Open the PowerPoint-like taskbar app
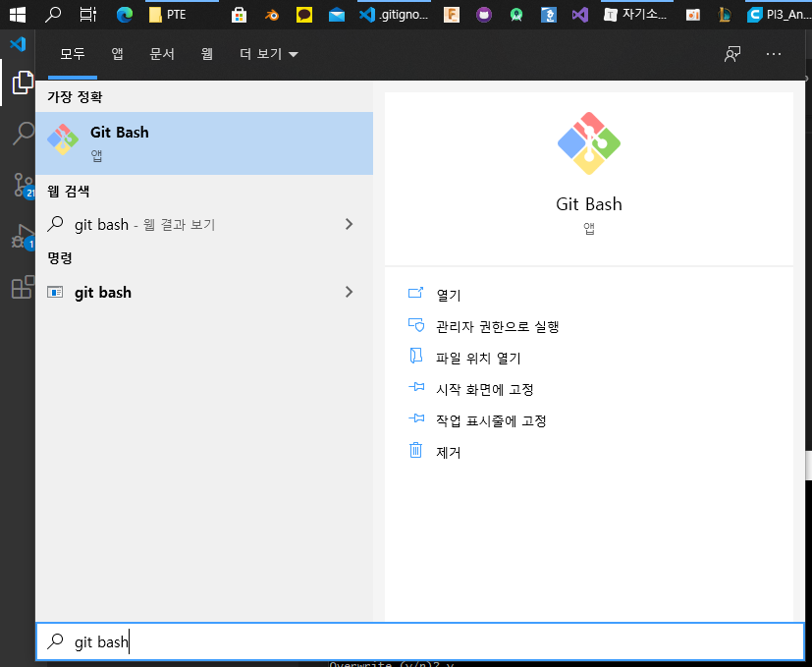This screenshot has height=667, width=812. click(692, 15)
